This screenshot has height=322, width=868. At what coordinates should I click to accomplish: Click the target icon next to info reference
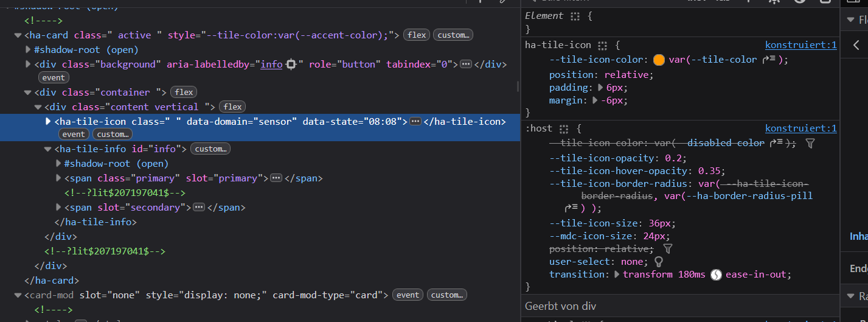291,65
